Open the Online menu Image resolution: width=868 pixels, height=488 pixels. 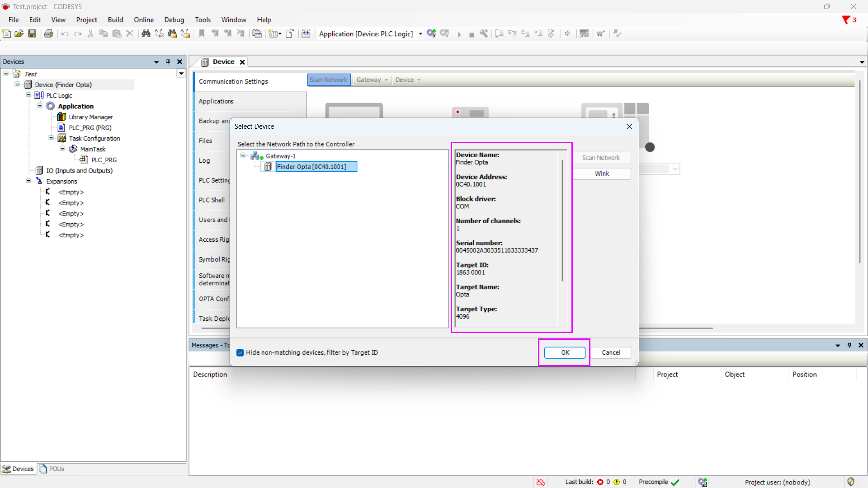pyautogui.click(x=143, y=20)
